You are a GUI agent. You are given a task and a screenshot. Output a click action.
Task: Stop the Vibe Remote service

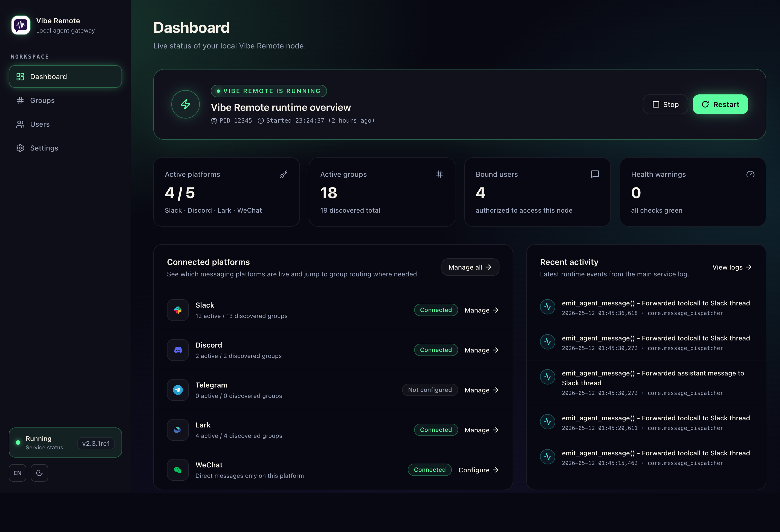click(x=665, y=104)
